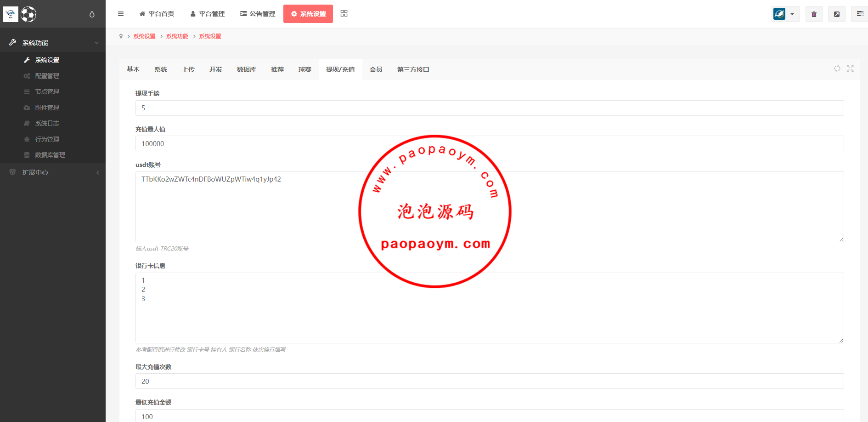Screen dimensions: 868x422
Task: Click the first 系统设置 breadcrumb link
Action: [145, 36]
